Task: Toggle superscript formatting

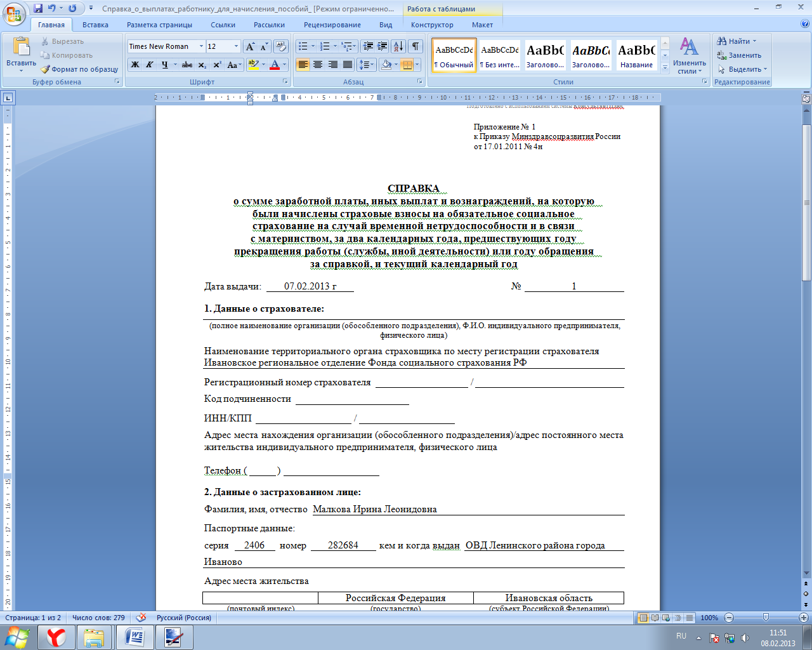Action: [x=217, y=65]
